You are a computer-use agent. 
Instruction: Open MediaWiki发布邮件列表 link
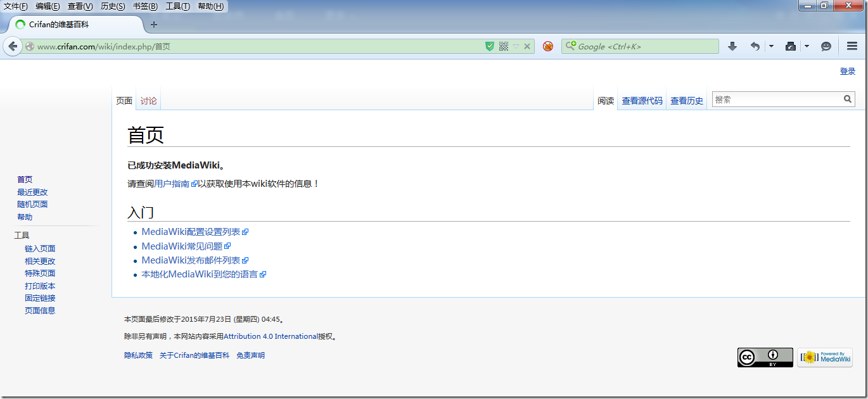(195, 260)
